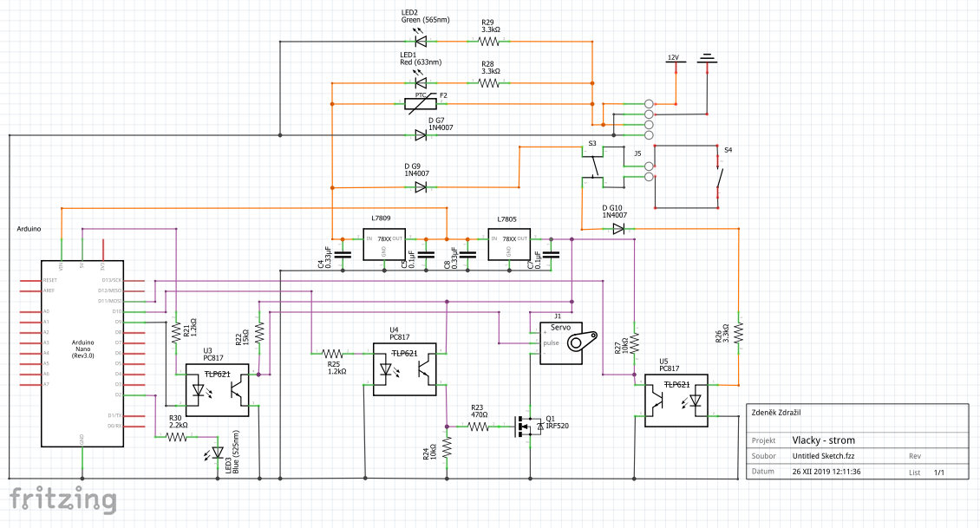Click the blue LED3 diode symbol
This screenshot has height=528, width=980.
217,453
